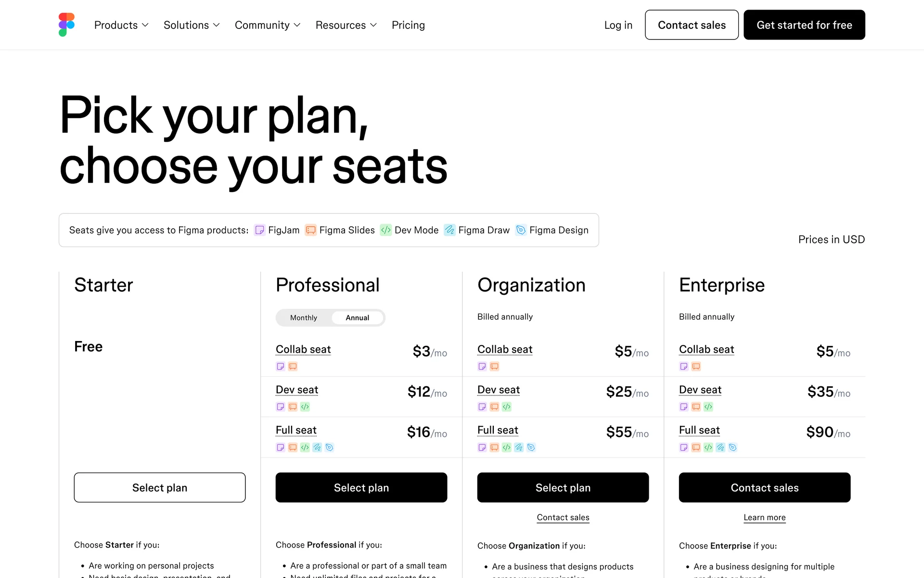Click the Figma Draw icon in the banner

449,230
